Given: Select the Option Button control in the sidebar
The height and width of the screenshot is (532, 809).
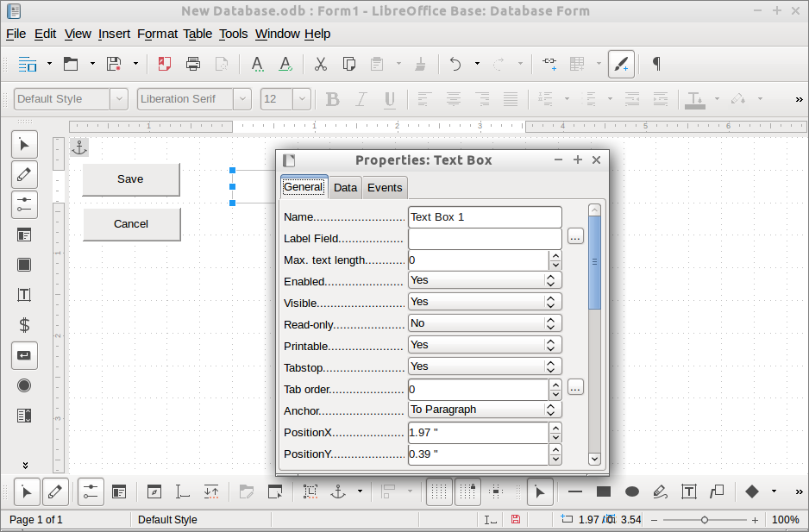Looking at the screenshot, I should (24, 385).
